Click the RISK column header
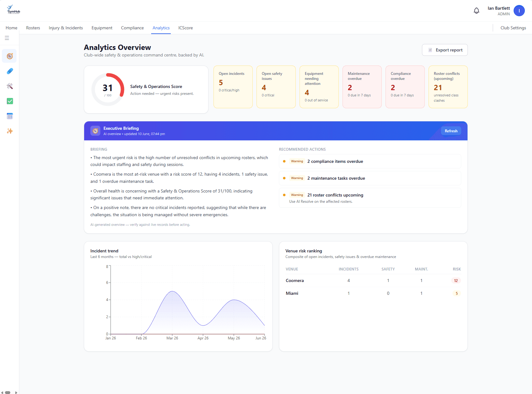The height and width of the screenshot is (394, 532). click(x=457, y=269)
